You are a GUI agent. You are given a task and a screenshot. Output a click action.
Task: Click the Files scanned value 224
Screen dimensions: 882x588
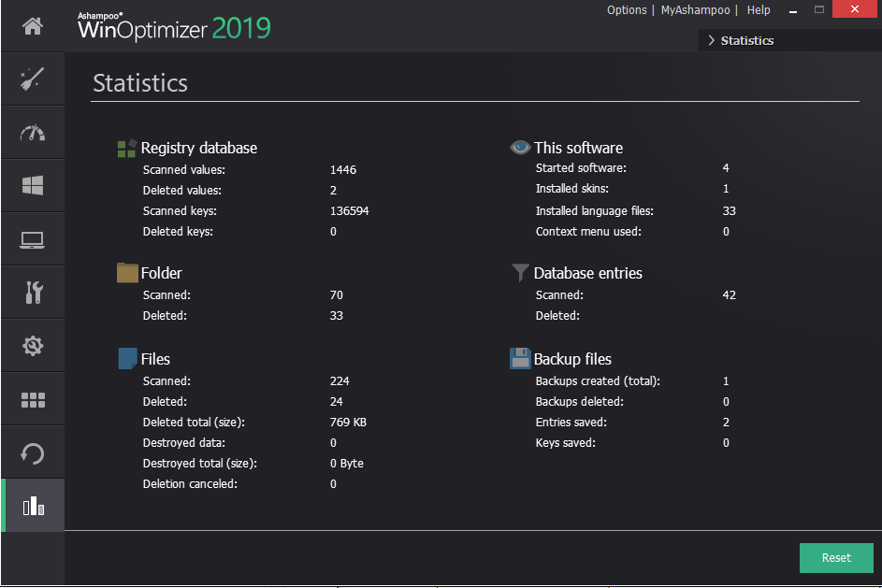coord(340,381)
